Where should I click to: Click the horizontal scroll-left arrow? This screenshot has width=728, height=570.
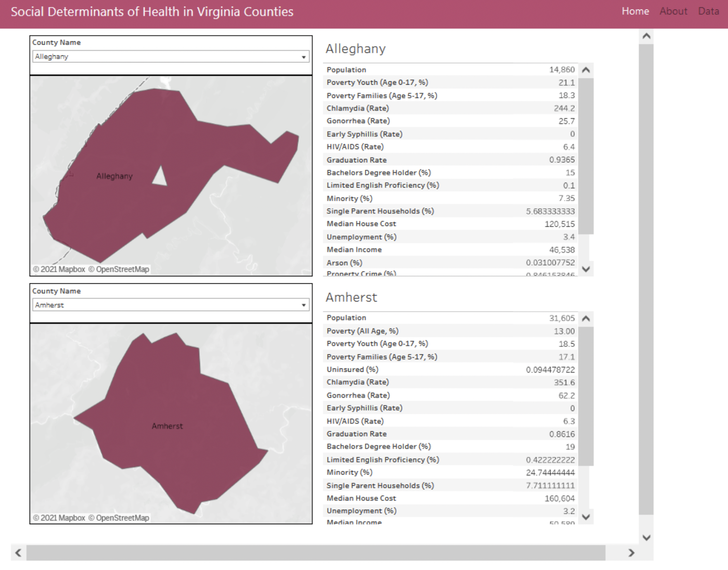(18, 553)
